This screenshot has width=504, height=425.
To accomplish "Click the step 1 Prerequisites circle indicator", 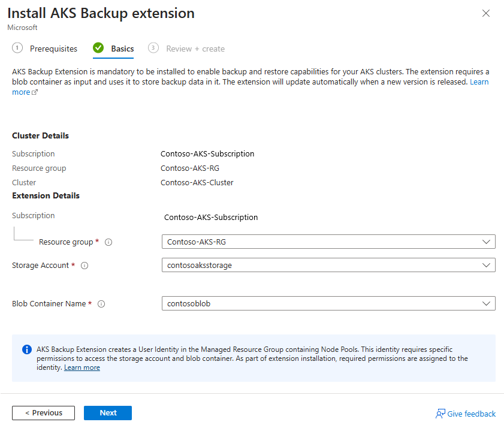I will (x=17, y=47).
